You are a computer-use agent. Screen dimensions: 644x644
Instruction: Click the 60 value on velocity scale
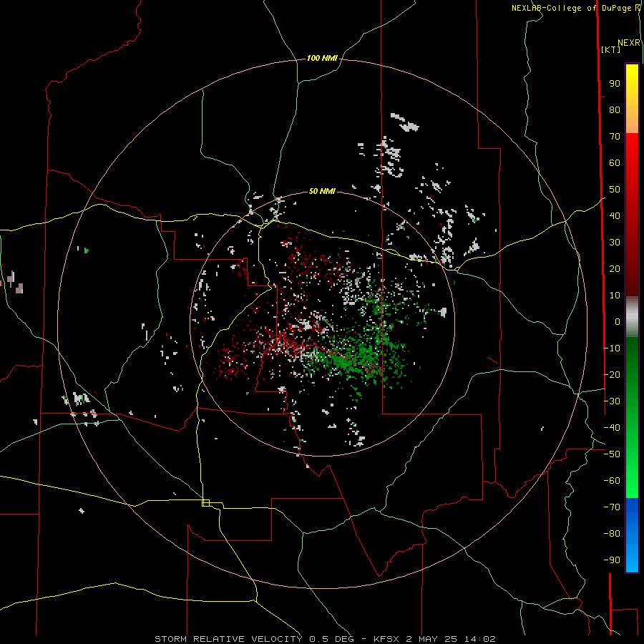pyautogui.click(x=615, y=163)
